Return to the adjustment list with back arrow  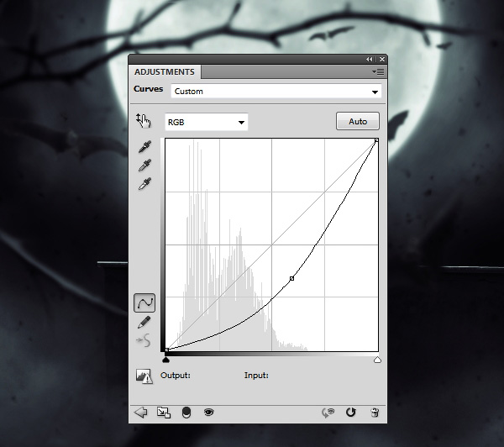tap(140, 413)
